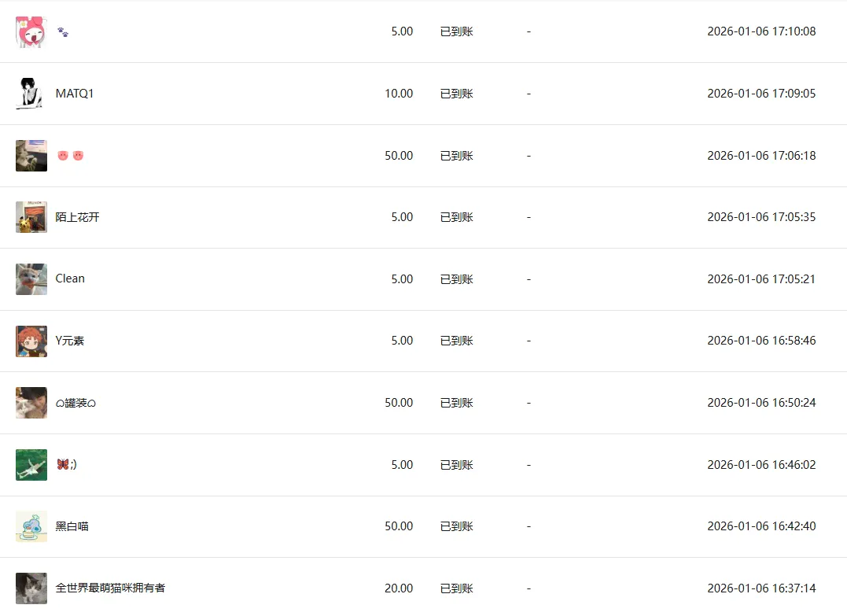Select the username MATQ1
Screen dimensions: 847x616
pyautogui.click(x=75, y=94)
